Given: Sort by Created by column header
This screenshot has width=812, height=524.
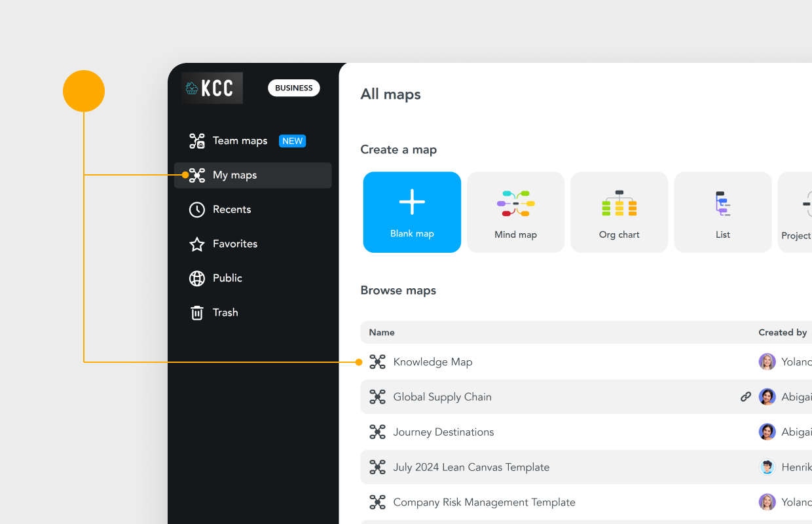Looking at the screenshot, I should coord(783,333).
